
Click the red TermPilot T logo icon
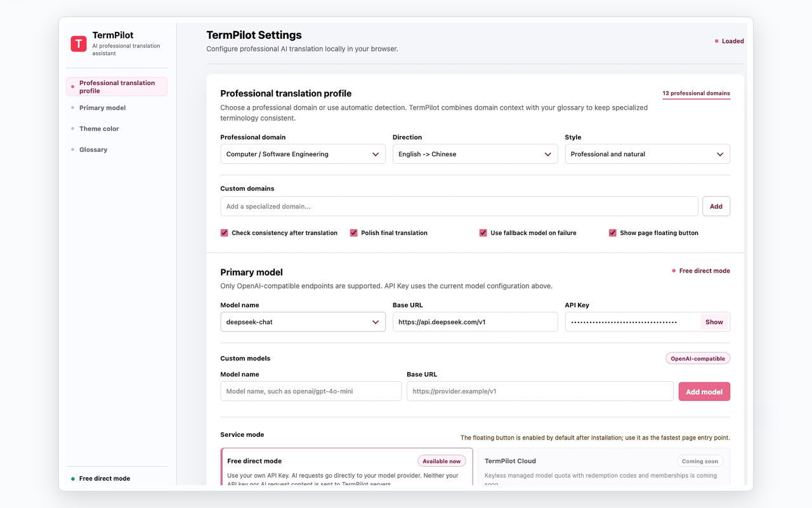click(x=79, y=43)
